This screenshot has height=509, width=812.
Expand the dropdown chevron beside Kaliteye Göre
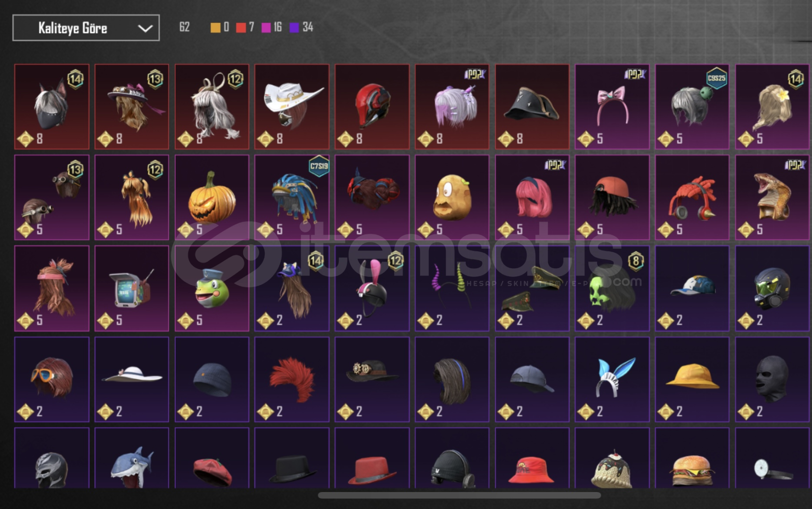(x=145, y=28)
